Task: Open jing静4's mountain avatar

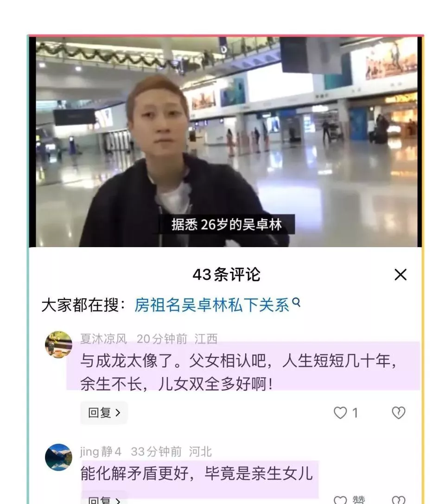Action: click(x=58, y=457)
